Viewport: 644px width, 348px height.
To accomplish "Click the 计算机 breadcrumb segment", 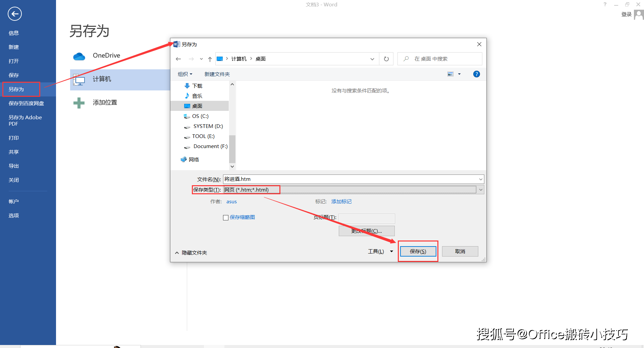I will click(x=239, y=59).
